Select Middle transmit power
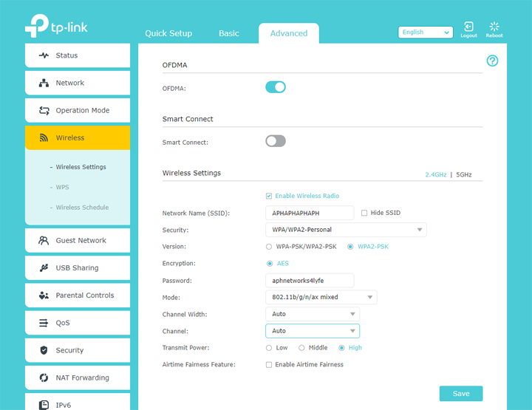Viewport: 532px width, 410px height. pos(301,347)
